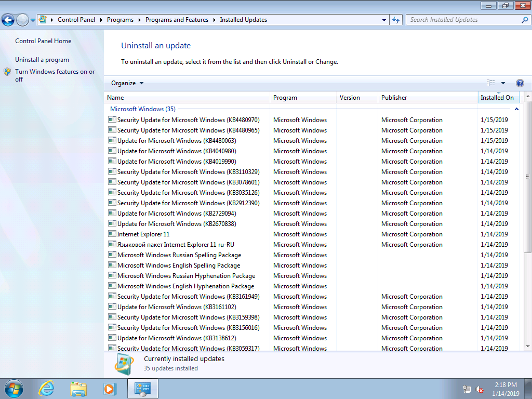Viewport: 532px width, 399px height.
Task: Open the Organize menu
Action: point(127,83)
